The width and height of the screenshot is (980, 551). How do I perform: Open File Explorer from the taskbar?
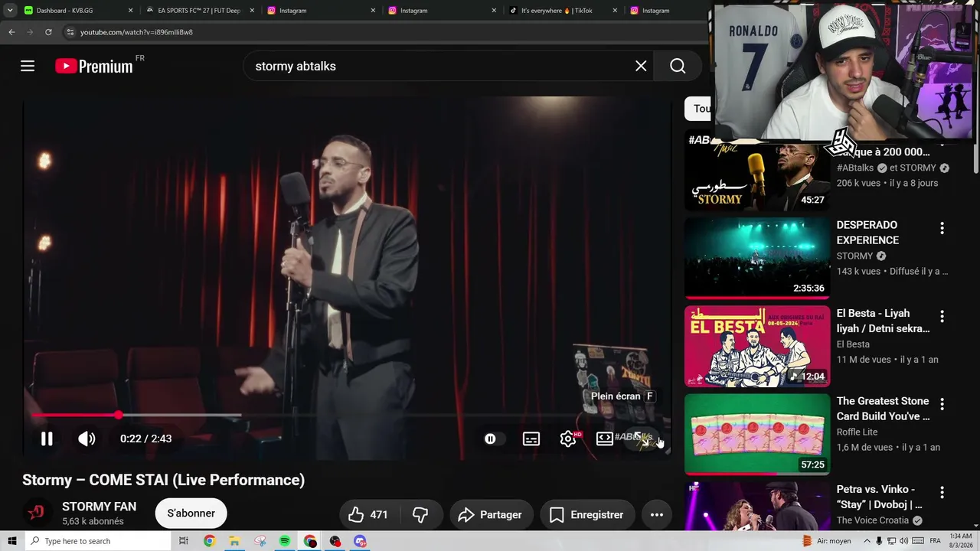pyautogui.click(x=234, y=541)
